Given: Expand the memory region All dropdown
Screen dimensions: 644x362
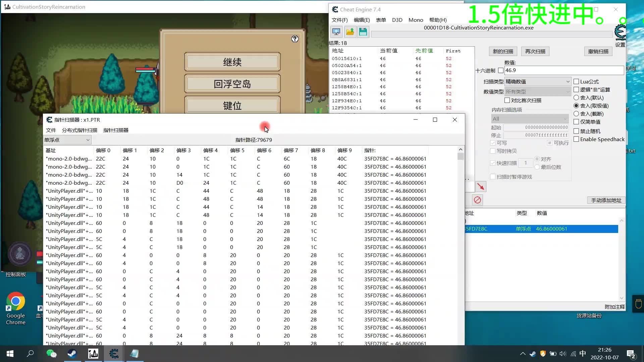Looking at the screenshot, I should [x=530, y=119].
